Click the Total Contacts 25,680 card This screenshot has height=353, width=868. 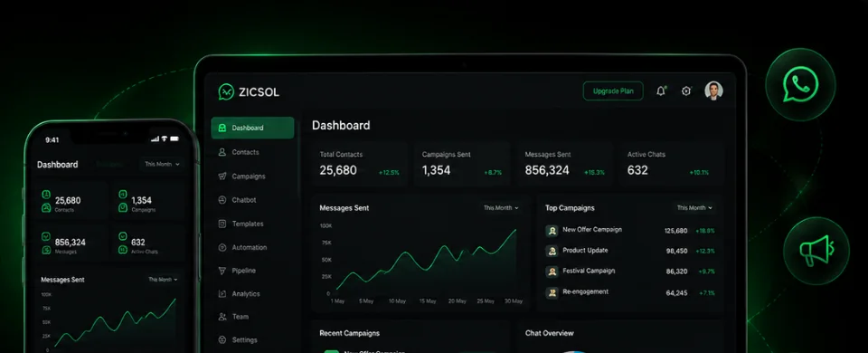(359, 164)
